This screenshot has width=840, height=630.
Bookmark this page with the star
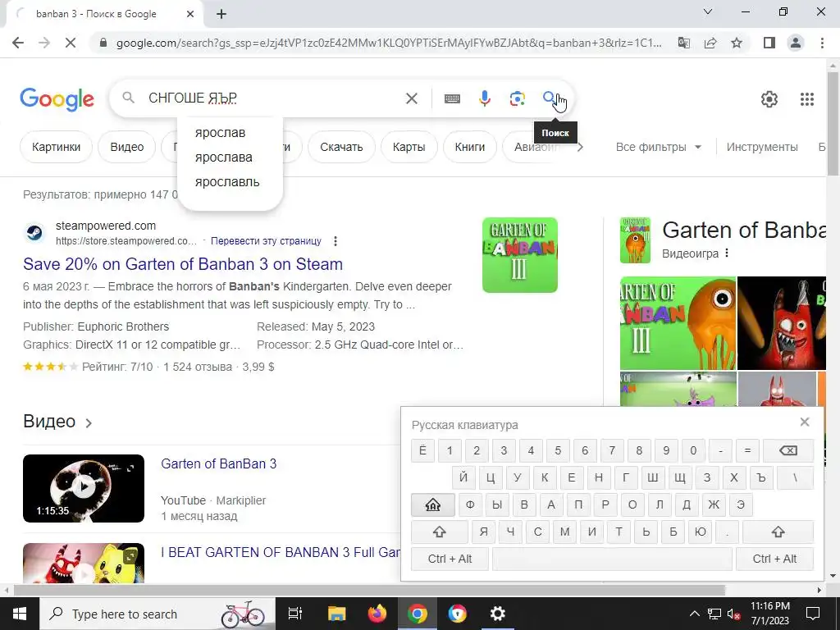click(737, 43)
